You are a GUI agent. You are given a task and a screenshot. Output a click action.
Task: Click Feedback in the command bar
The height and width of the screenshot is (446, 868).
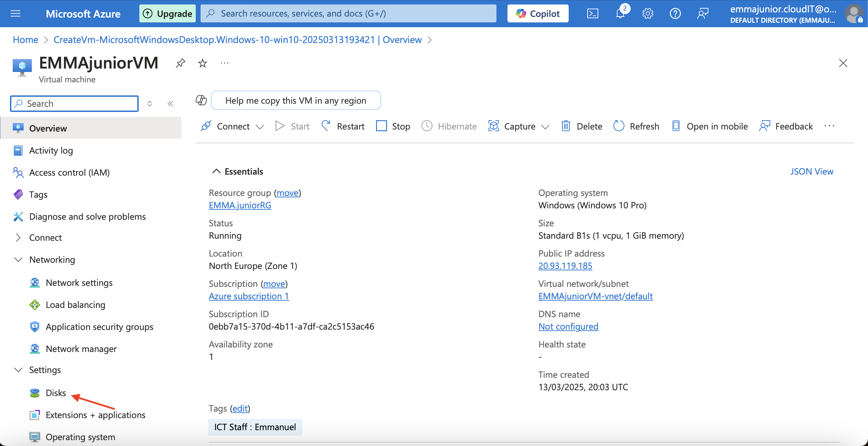pyautogui.click(x=786, y=126)
